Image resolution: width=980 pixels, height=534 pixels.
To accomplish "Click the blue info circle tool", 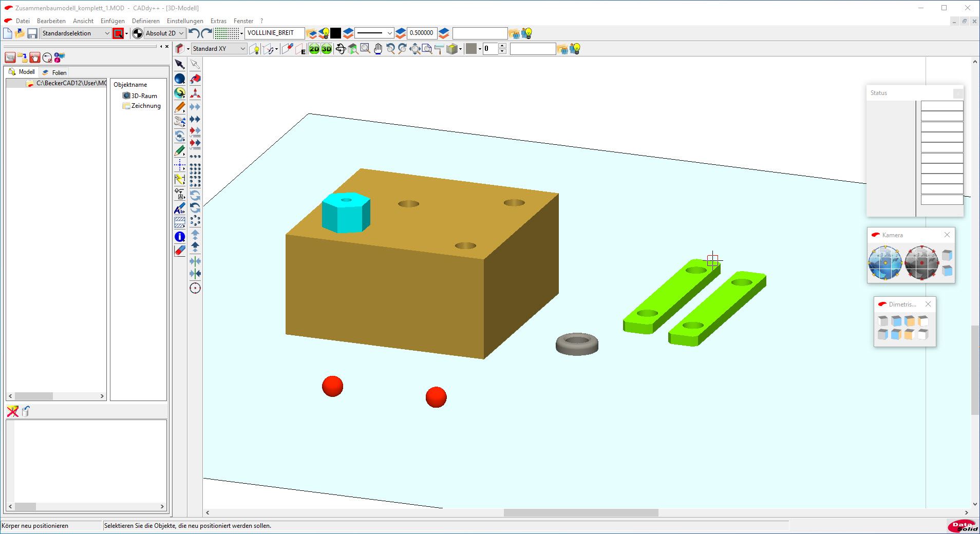I will click(180, 237).
